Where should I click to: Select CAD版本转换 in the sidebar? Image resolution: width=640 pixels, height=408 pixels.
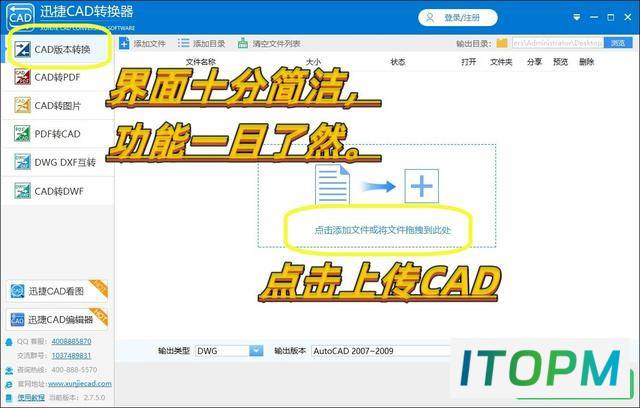(58, 49)
